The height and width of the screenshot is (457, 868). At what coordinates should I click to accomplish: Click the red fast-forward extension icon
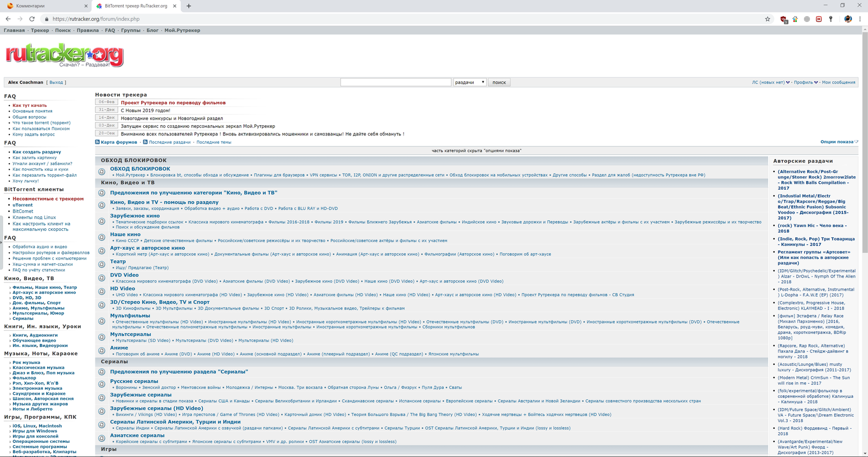coord(819,19)
